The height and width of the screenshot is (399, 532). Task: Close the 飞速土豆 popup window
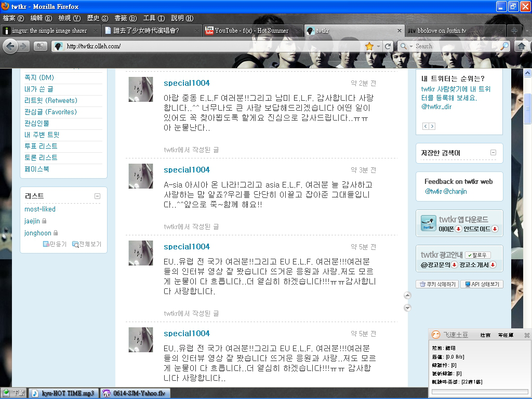(x=527, y=335)
